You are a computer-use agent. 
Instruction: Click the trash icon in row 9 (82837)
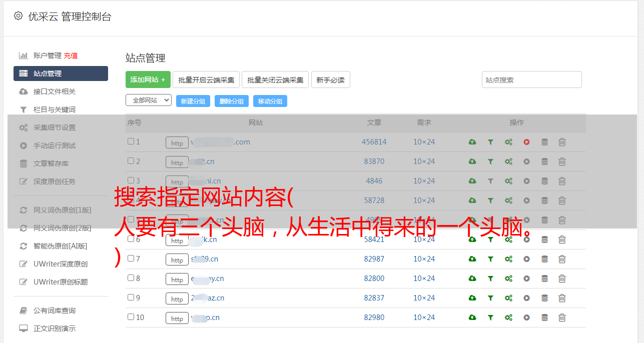pyautogui.click(x=562, y=298)
